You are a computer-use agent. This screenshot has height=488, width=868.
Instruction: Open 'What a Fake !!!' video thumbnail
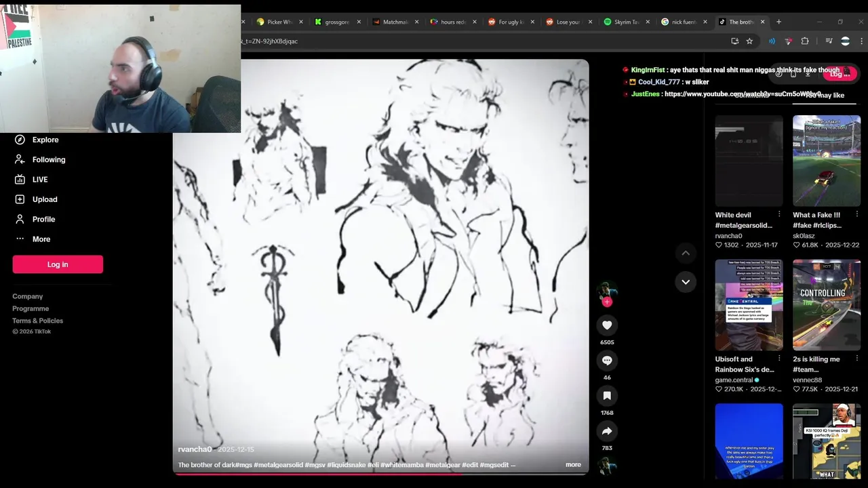[x=827, y=161]
